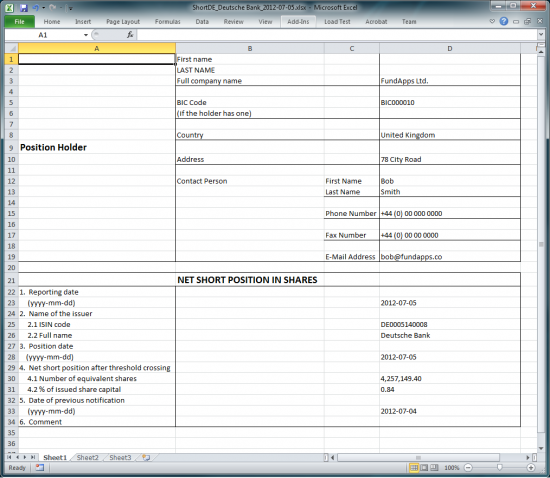The image size is (550, 478).
Task: Select column D header
Action: 450,48
